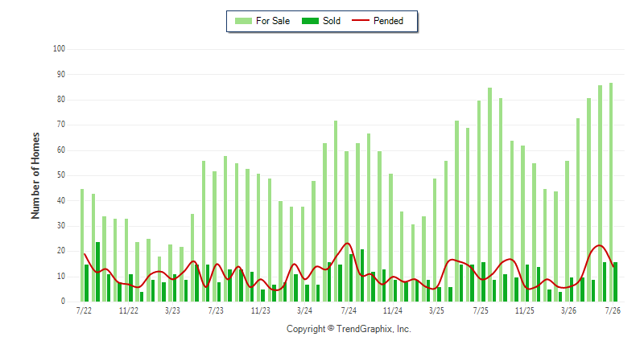Viewport: 644px width, 349px height.
Task: Click the 7/26 x-axis label
Action: pyautogui.click(x=613, y=310)
